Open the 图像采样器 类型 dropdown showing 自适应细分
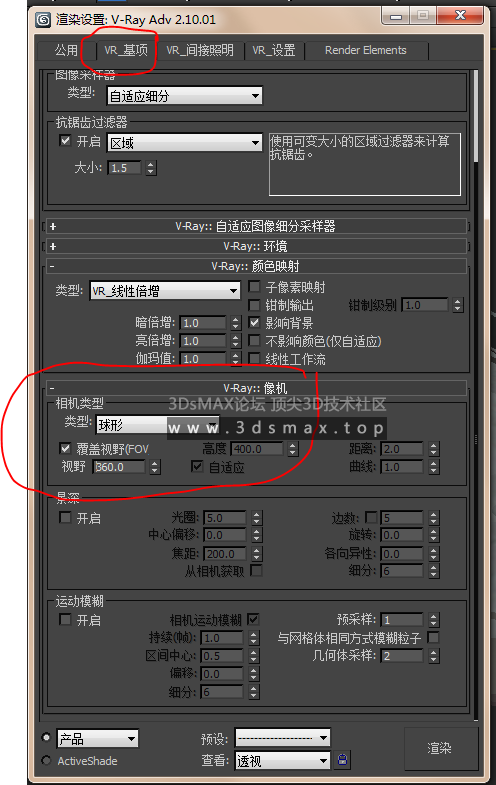This screenshot has width=496, height=785. (x=185, y=96)
